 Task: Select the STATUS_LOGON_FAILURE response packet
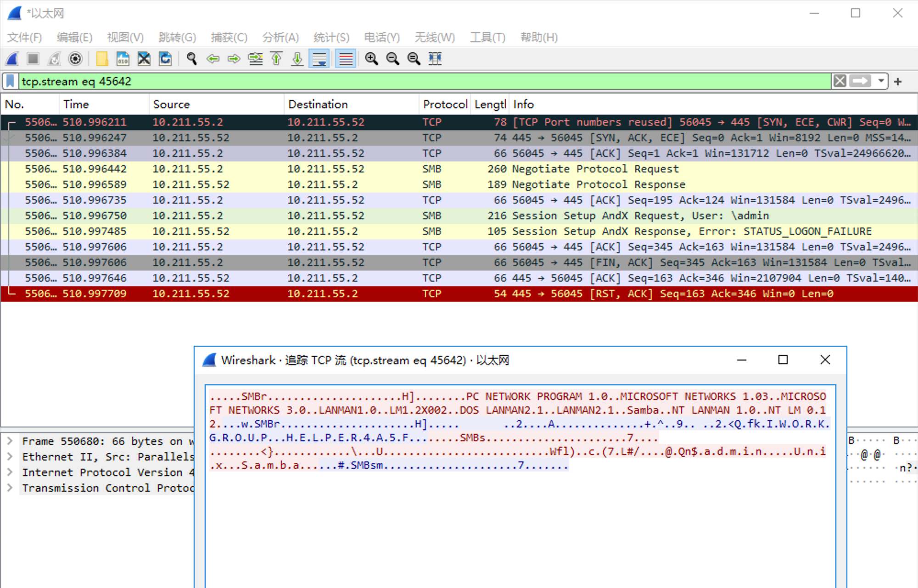459,231
